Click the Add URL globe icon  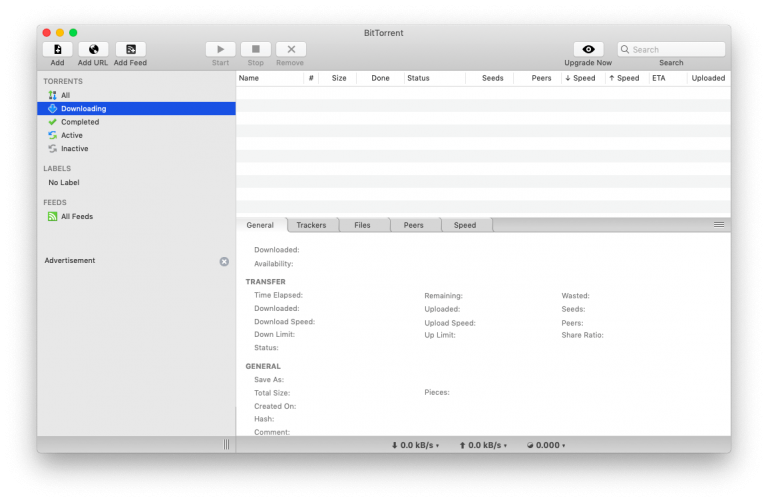93,49
